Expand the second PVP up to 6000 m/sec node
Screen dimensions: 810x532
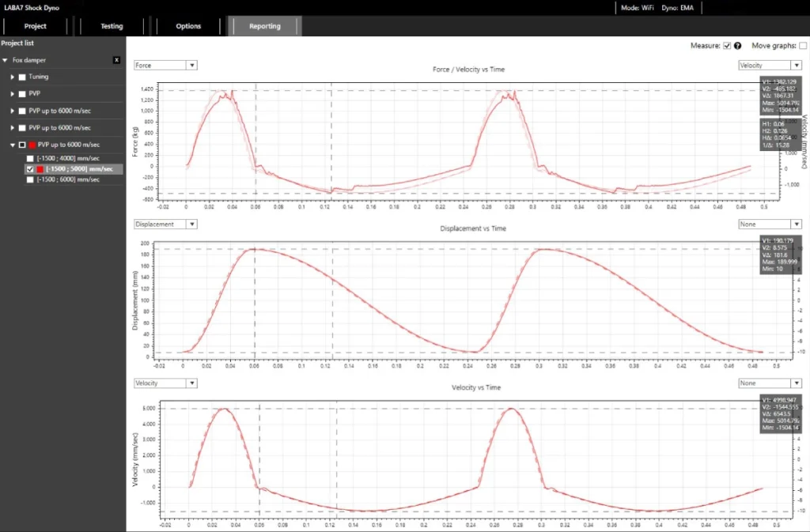[x=13, y=128]
